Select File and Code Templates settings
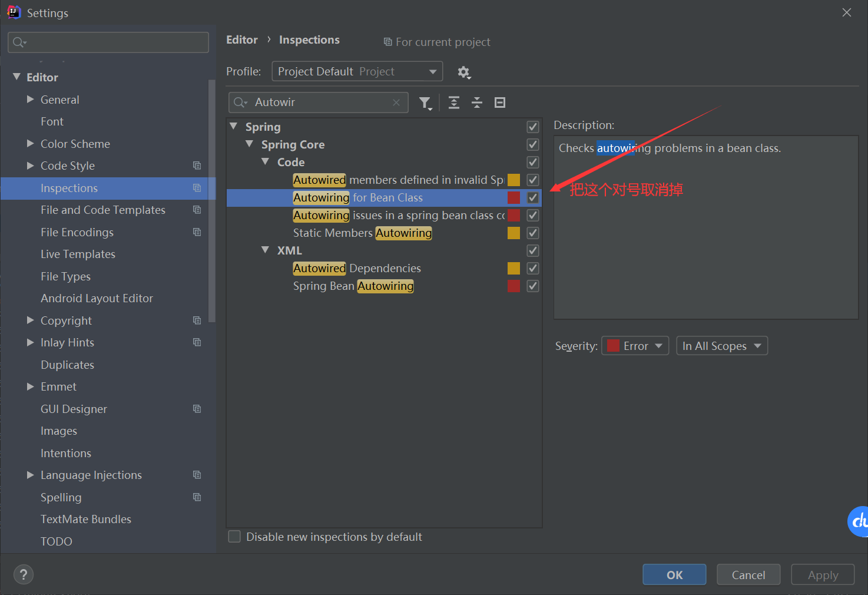 click(103, 210)
